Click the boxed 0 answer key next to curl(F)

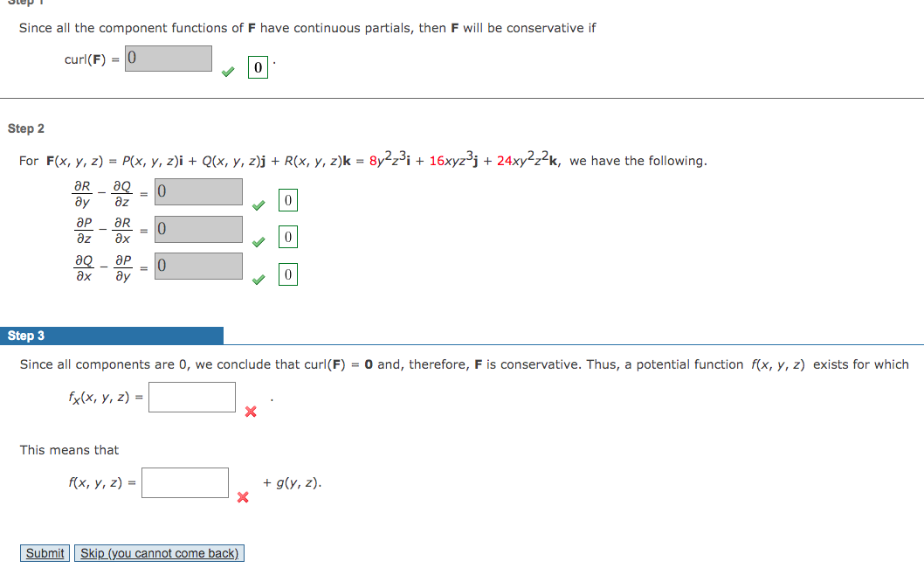click(x=258, y=67)
